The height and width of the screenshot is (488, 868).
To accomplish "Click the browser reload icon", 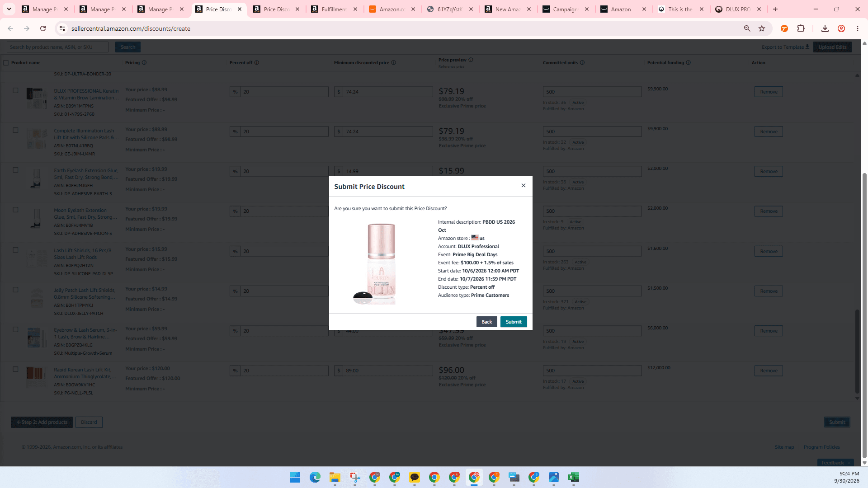I will tap(43, 28).
